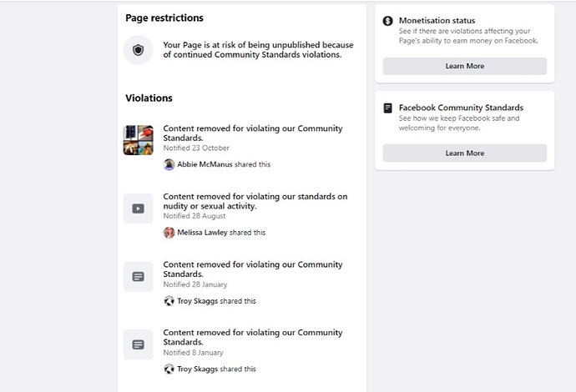Open Melissa Lawley profile name link
This screenshot has height=392, width=576.
[x=202, y=233]
